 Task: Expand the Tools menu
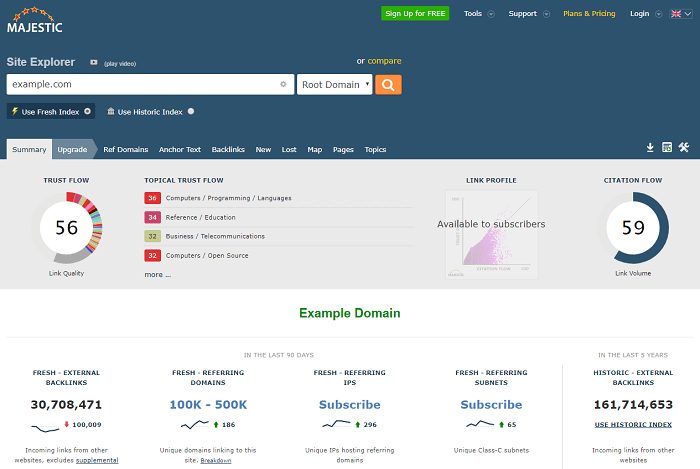click(478, 14)
